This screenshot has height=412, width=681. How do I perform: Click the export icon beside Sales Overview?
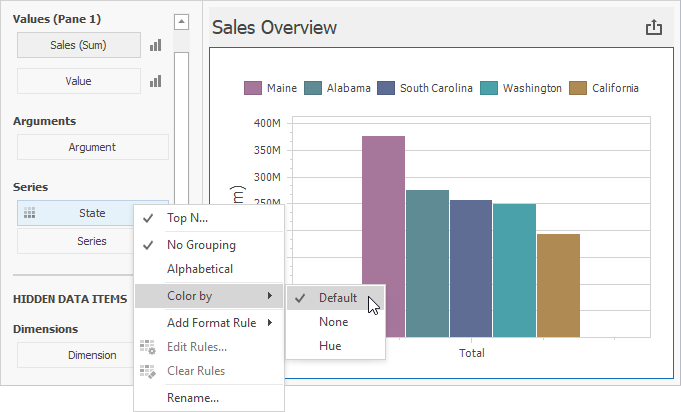[x=654, y=28]
